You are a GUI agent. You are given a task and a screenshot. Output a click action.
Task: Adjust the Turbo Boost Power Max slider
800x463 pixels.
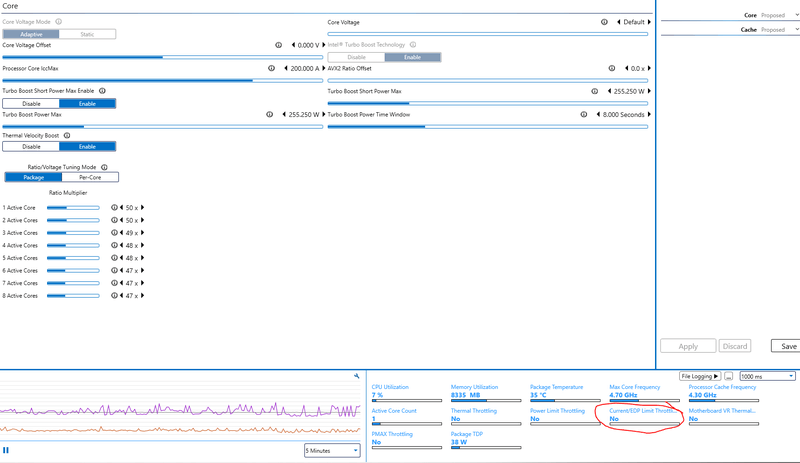point(163,127)
